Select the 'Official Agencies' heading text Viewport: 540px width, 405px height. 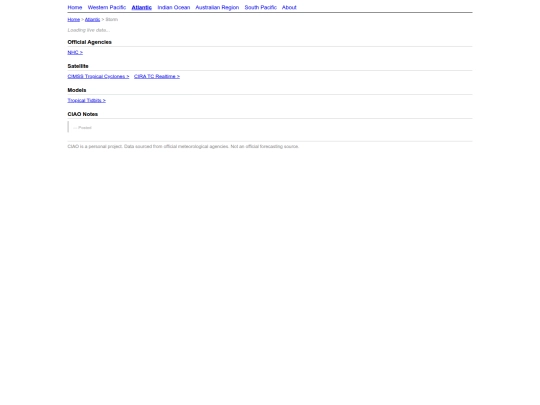click(x=90, y=42)
